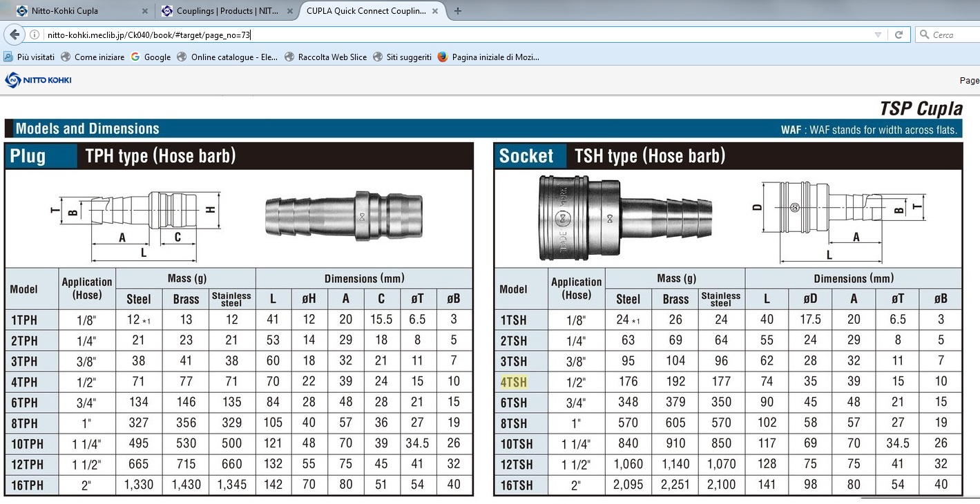Open the Come iniziare bookmark
The image size is (980, 504).
[x=93, y=57]
